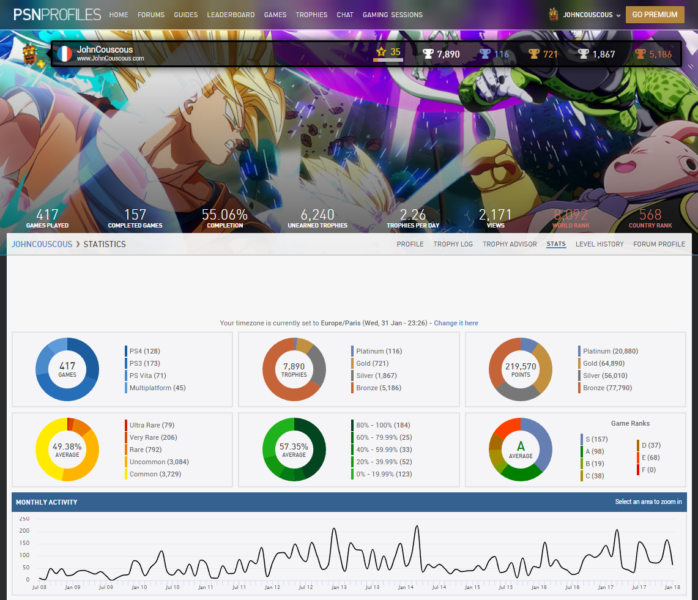The width and height of the screenshot is (698, 600).
Task: Open the FORUMS menu item
Action: (x=151, y=15)
